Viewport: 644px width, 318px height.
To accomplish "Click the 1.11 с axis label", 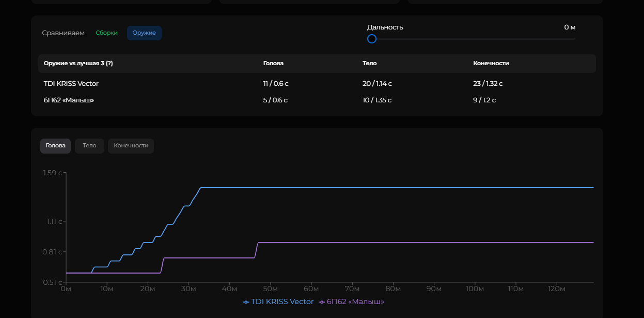I will 54,221.
